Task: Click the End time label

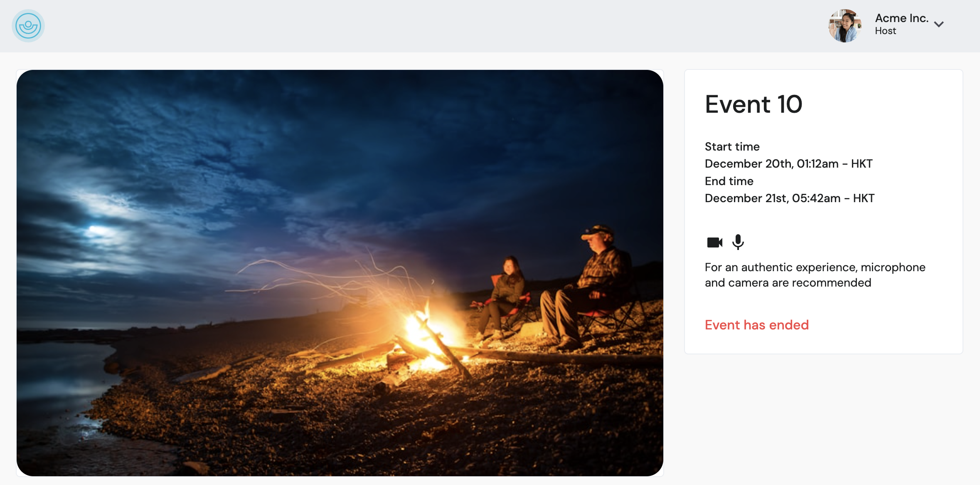Action: tap(729, 181)
